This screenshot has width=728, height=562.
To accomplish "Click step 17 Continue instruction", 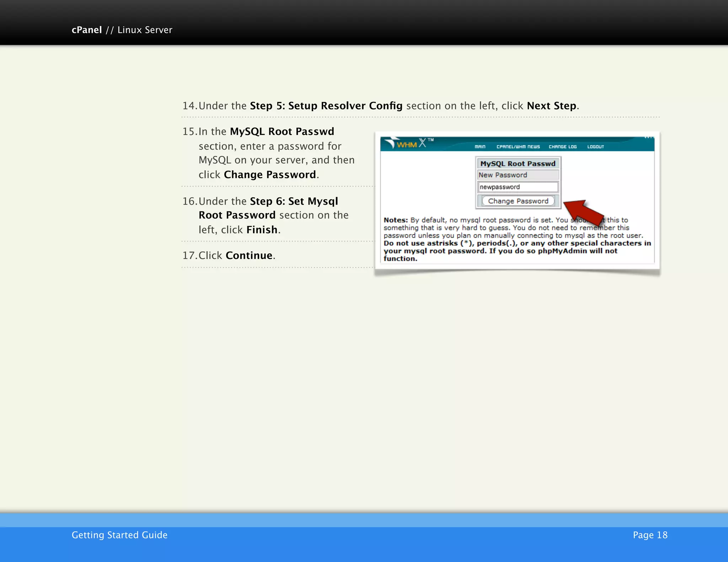I will click(x=229, y=255).
